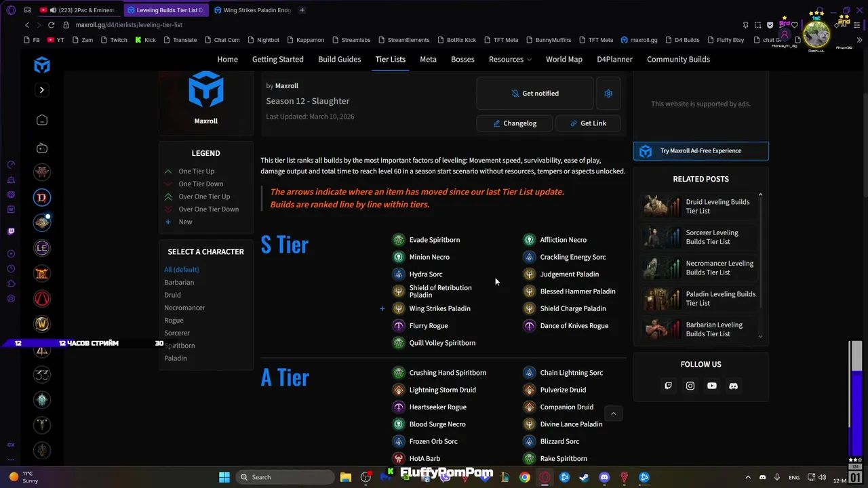Image resolution: width=868 pixels, height=488 pixels.
Task: Open the Windows Start menu
Action: (x=224, y=477)
